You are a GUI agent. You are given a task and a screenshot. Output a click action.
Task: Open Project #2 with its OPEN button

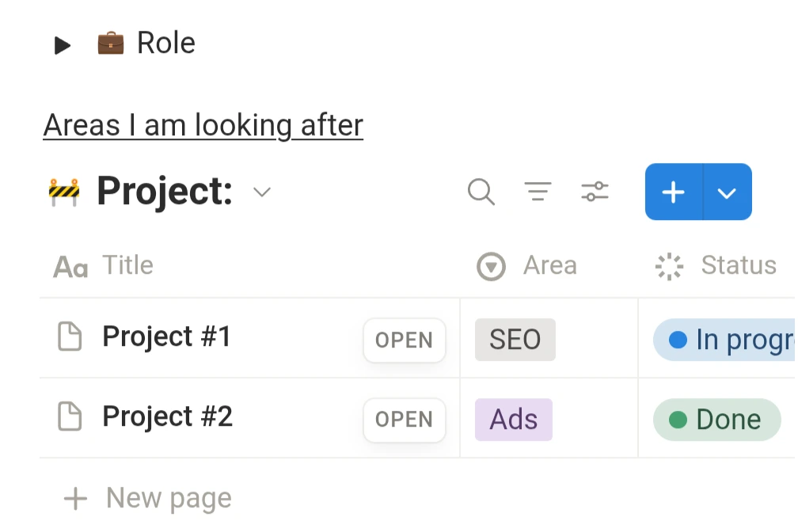(x=404, y=420)
